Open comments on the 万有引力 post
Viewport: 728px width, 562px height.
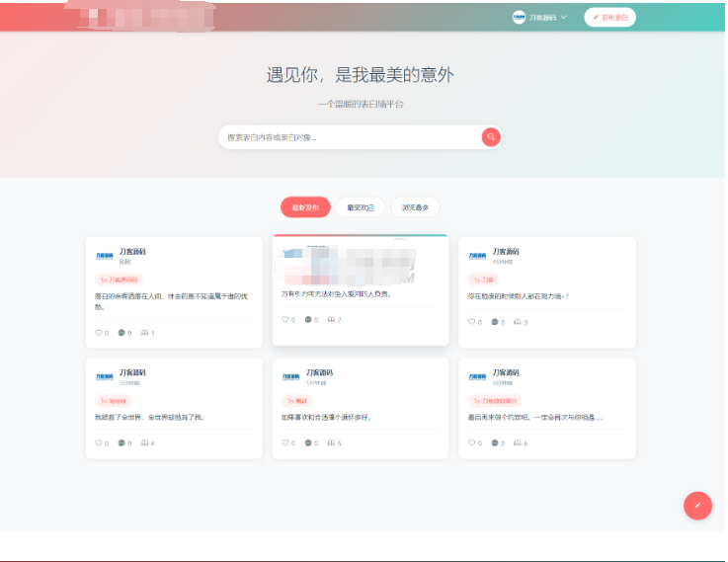click(x=308, y=319)
